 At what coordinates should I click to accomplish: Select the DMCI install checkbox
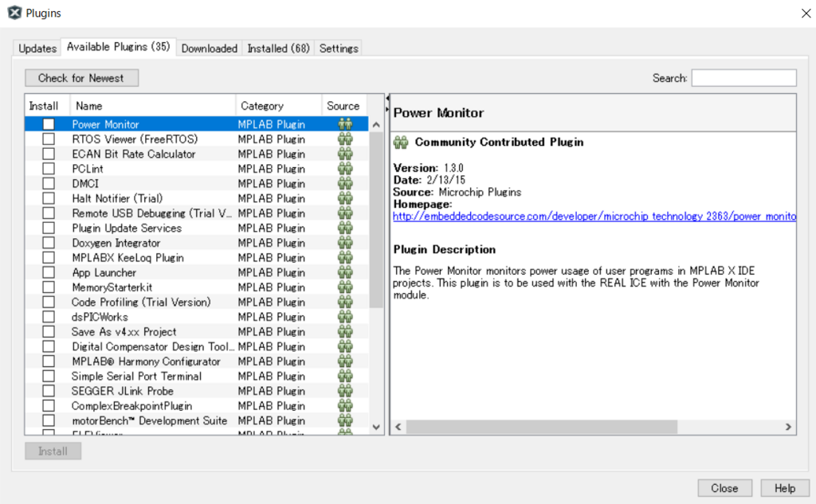pos(49,184)
